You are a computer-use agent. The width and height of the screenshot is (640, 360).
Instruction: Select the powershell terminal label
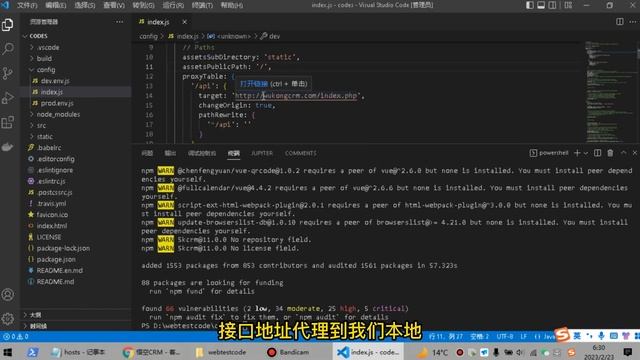549,153
